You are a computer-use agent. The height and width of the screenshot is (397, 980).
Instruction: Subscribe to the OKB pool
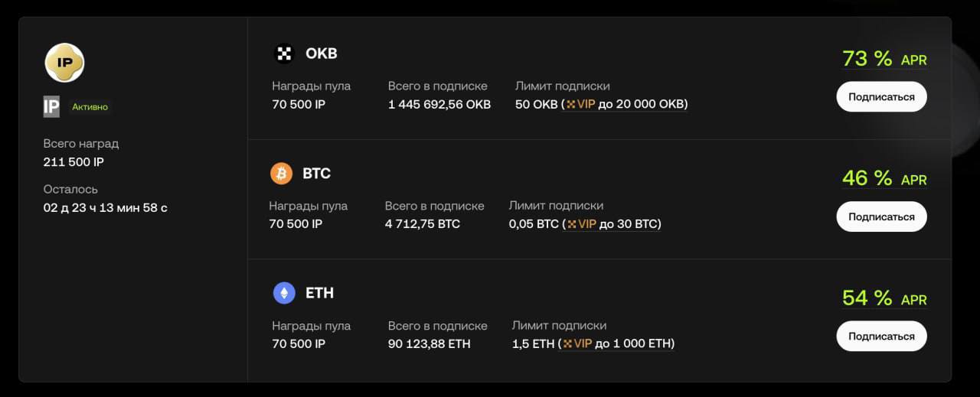(x=881, y=97)
